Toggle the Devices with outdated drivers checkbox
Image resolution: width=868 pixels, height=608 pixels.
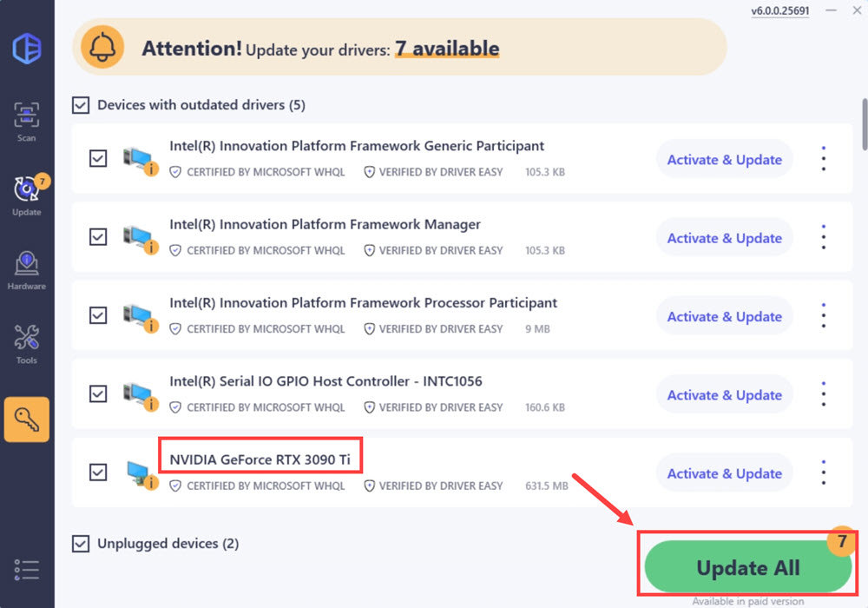pyautogui.click(x=81, y=105)
